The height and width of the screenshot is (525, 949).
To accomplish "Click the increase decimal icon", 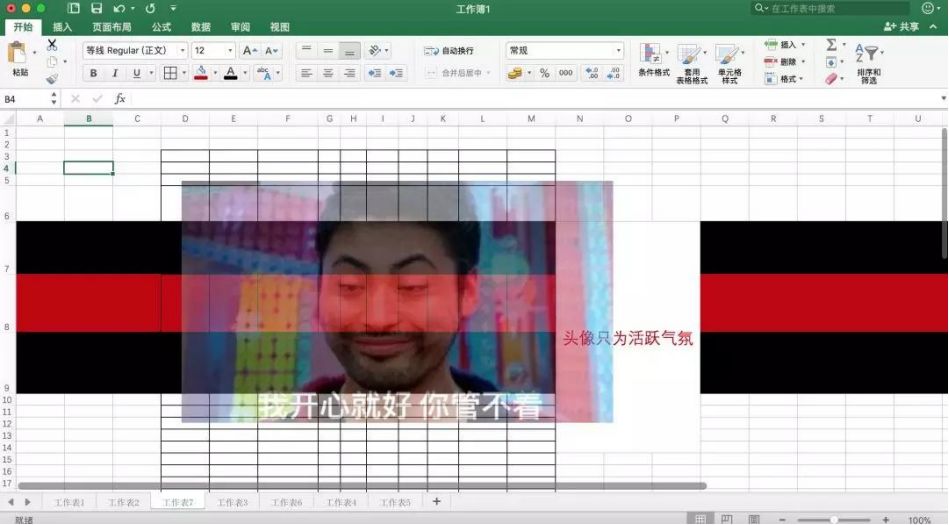I will (592, 73).
